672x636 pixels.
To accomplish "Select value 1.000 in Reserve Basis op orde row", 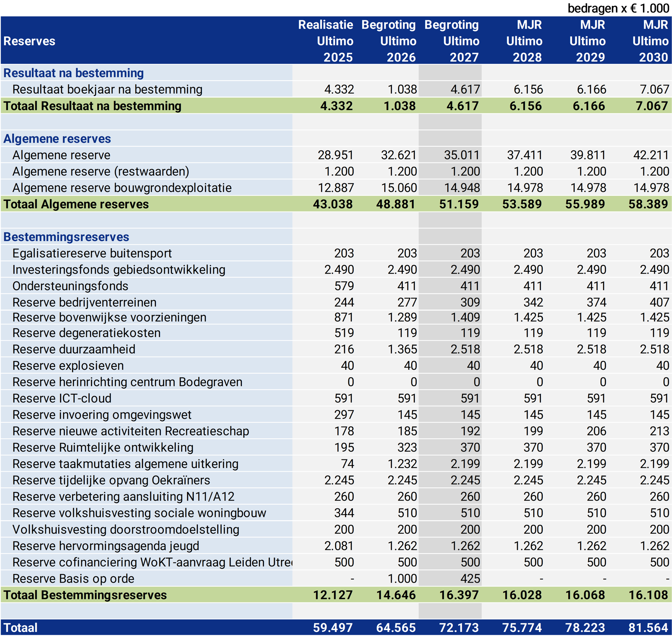I will (x=402, y=579).
